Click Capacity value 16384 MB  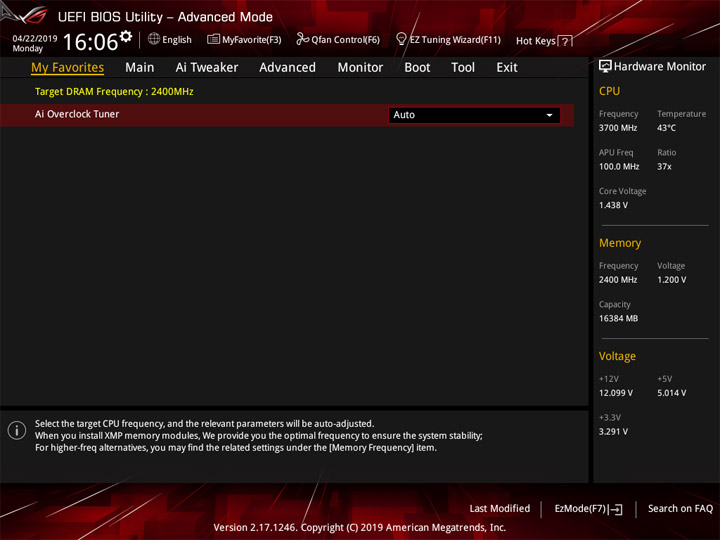(619, 319)
